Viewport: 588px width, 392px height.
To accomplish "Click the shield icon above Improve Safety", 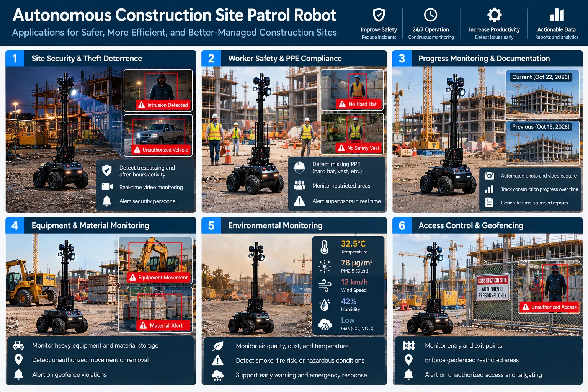I will [379, 15].
